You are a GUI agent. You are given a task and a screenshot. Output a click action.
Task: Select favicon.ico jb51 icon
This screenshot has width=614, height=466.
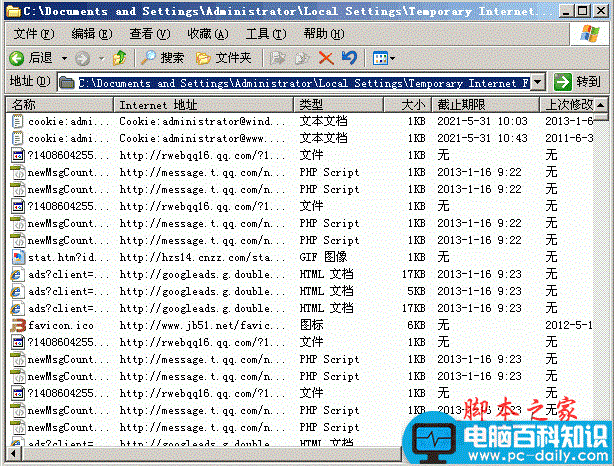[x=18, y=325]
